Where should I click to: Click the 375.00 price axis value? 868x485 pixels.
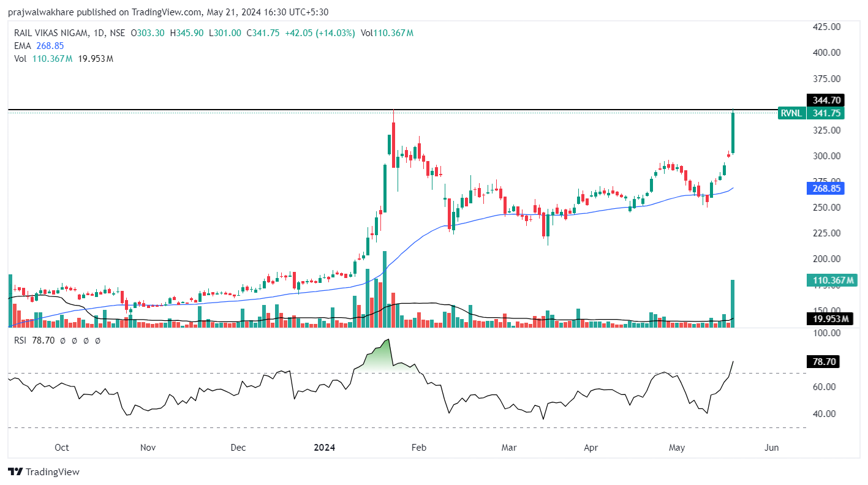click(x=826, y=79)
